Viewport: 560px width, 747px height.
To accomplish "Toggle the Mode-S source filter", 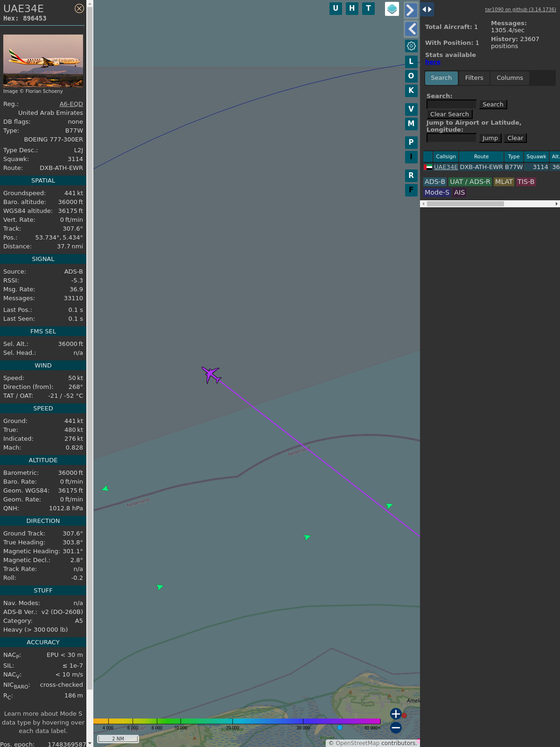I will [x=437, y=193].
